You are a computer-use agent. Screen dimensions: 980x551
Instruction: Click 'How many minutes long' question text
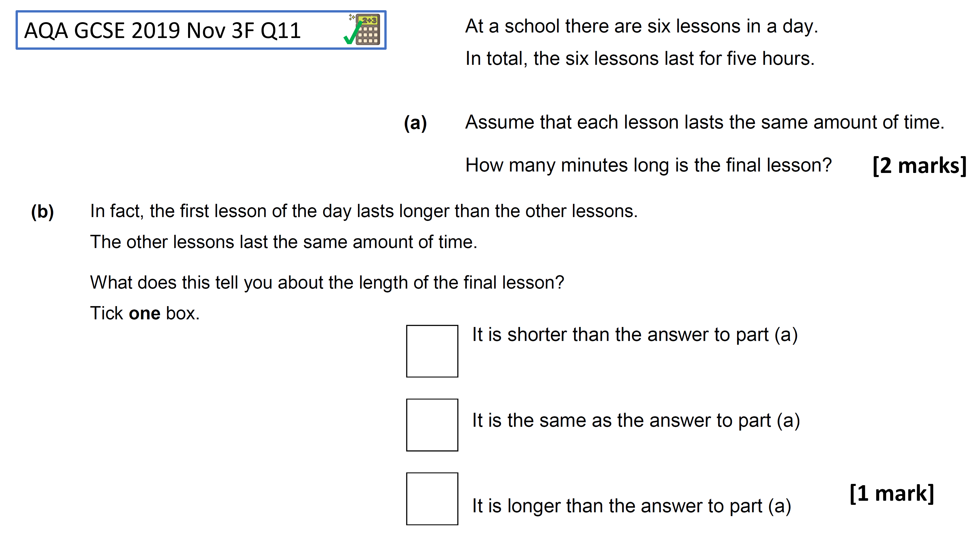point(649,165)
